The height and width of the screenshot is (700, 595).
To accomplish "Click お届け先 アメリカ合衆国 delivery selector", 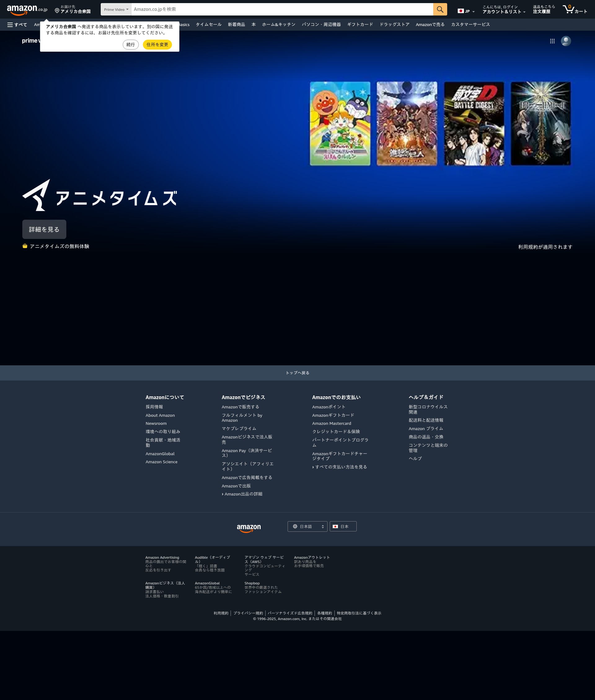I will pos(73,9).
